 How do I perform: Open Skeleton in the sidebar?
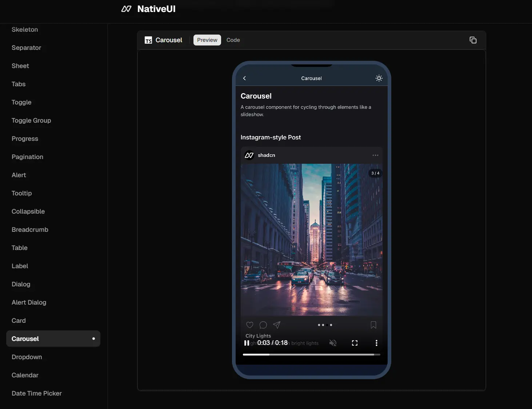click(x=25, y=29)
